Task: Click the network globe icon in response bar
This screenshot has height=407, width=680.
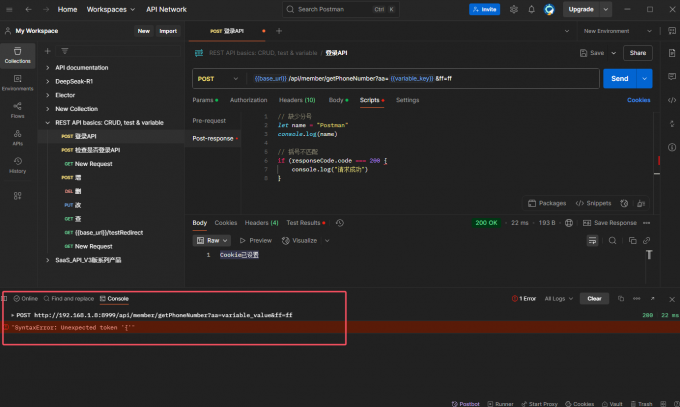Action: (569, 223)
